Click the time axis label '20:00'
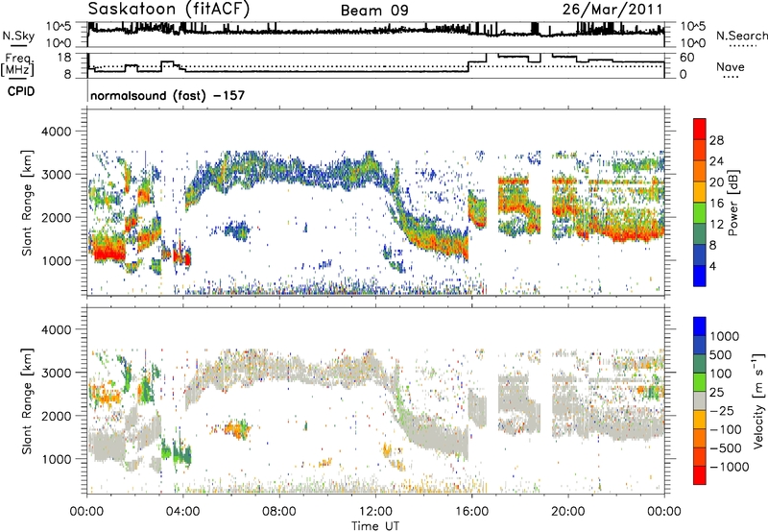The height and width of the screenshot is (532, 768). tap(567, 512)
